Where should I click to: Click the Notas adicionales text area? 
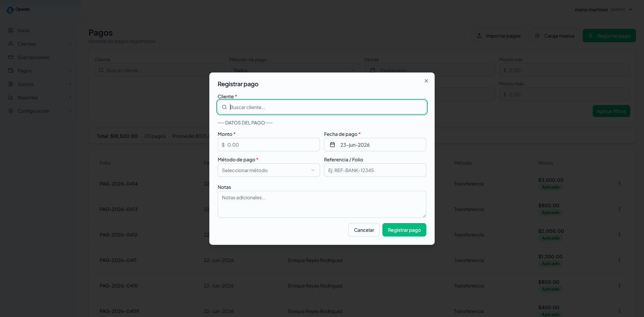coord(322,204)
